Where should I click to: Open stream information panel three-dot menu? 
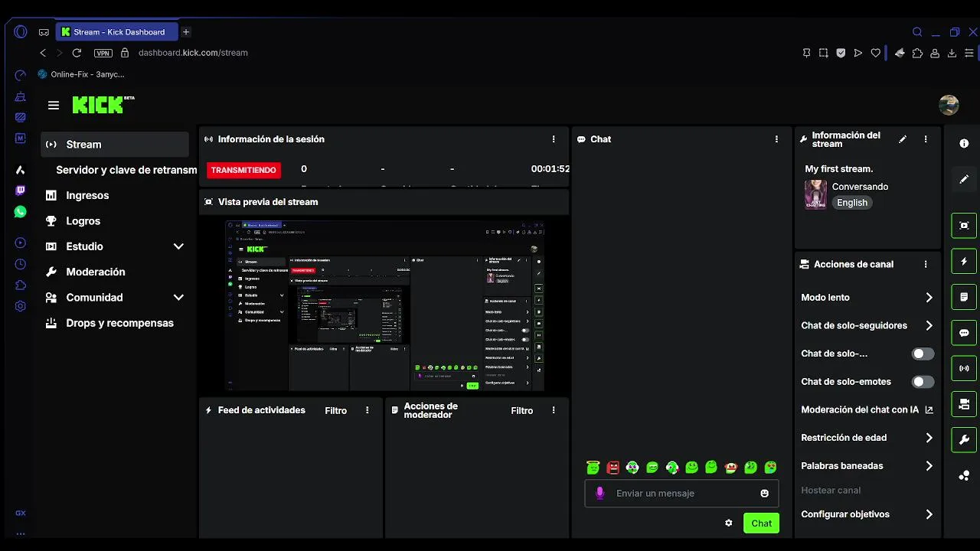tap(926, 139)
